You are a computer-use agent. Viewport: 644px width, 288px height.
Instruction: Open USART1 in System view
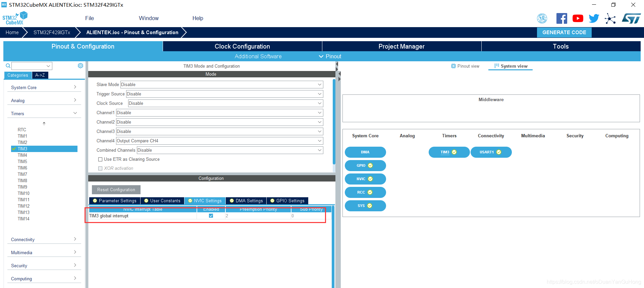tap(491, 152)
